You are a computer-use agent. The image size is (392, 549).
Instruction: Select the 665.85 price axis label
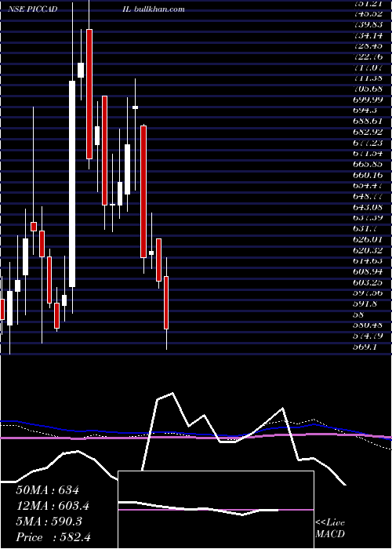368,164
